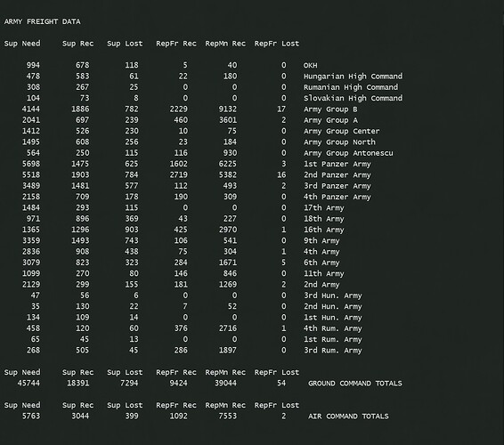Click the Slovakian High Command entry

point(353,98)
